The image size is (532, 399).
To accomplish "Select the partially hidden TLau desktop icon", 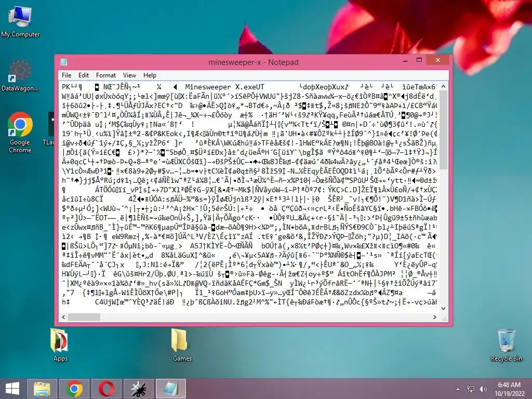I will 49,129.
